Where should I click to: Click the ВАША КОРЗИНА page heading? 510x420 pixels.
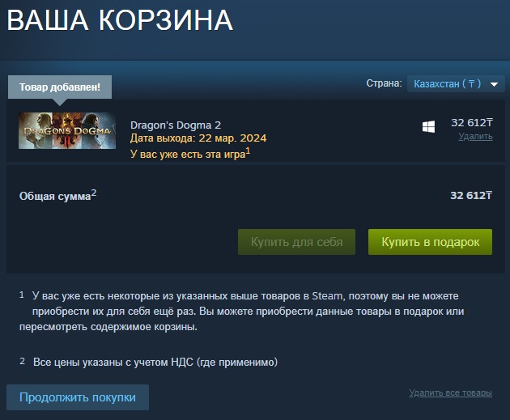pos(120,20)
